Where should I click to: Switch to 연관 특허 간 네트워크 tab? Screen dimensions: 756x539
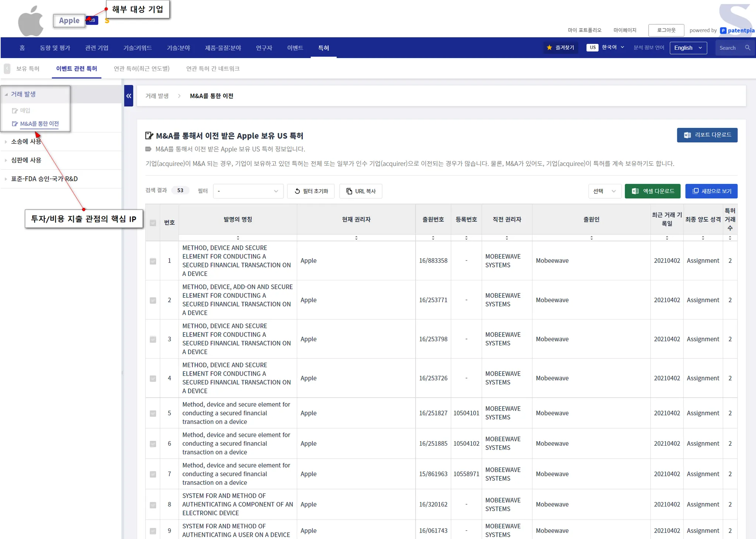(x=213, y=69)
